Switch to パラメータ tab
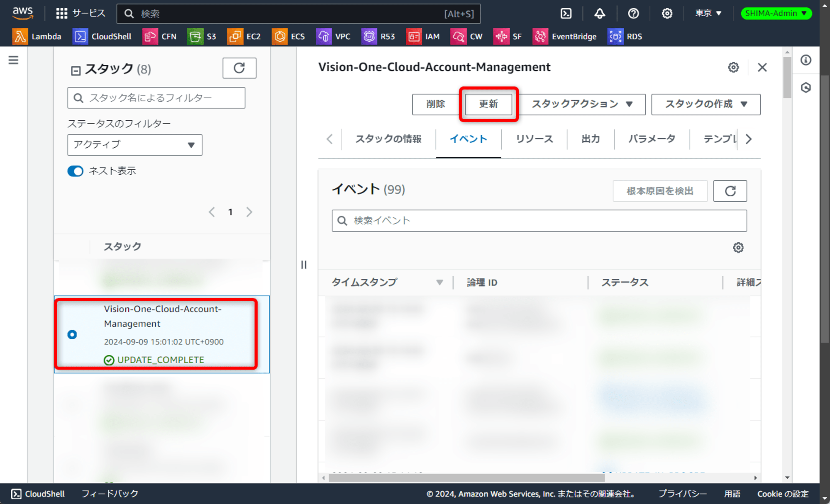 [652, 139]
